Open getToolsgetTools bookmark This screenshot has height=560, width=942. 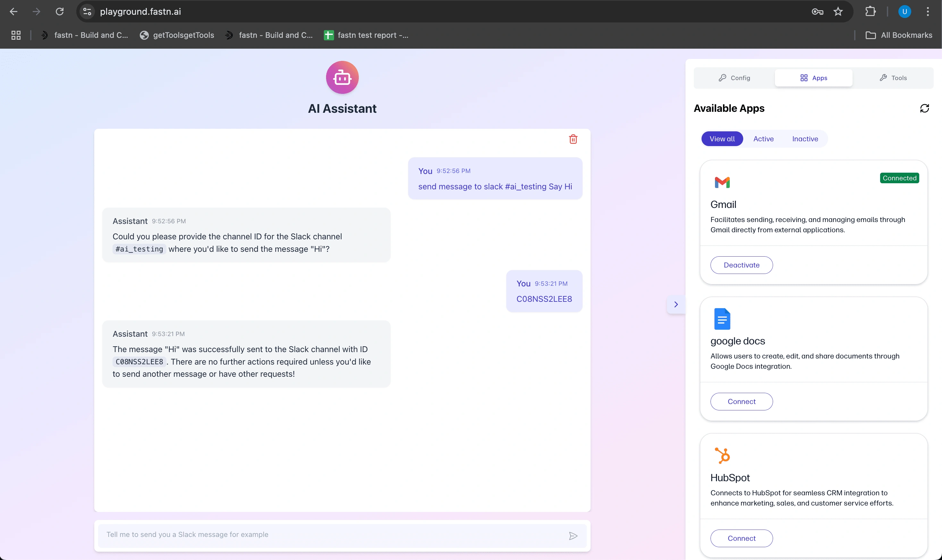tap(177, 35)
